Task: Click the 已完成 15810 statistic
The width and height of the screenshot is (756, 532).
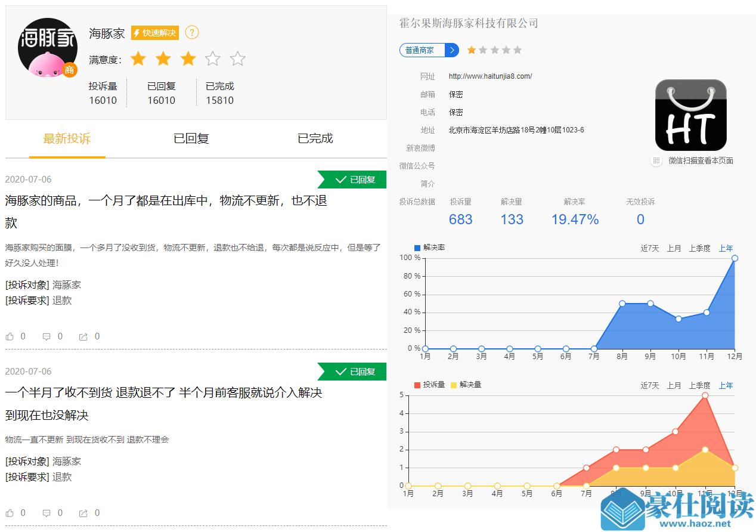Action: coord(220,93)
